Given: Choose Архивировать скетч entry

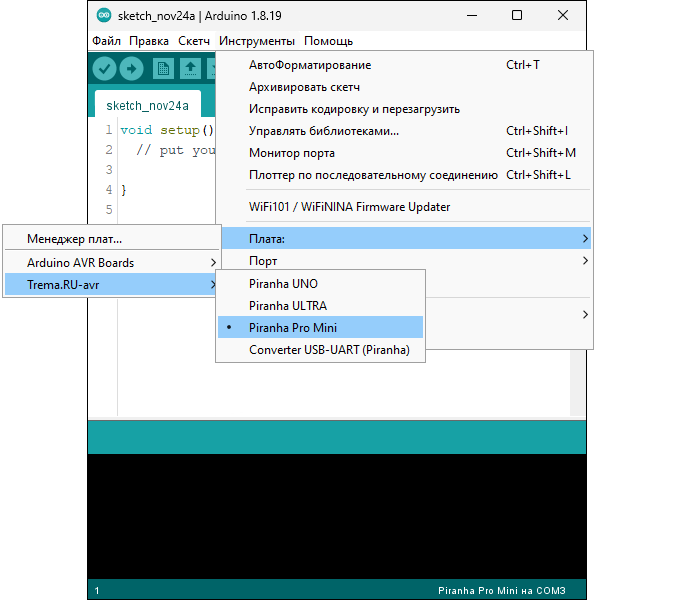Looking at the screenshot, I should [x=405, y=87].
